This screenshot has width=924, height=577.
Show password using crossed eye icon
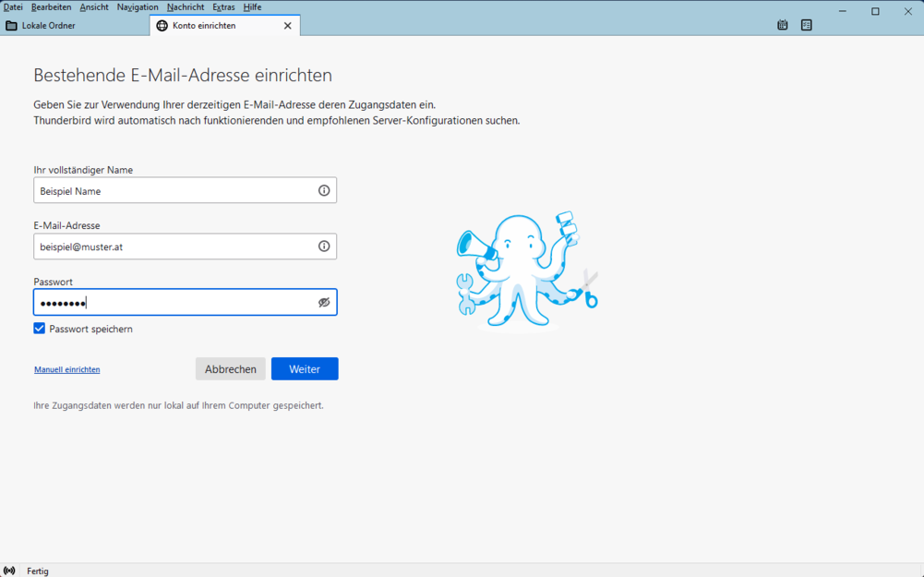324,303
